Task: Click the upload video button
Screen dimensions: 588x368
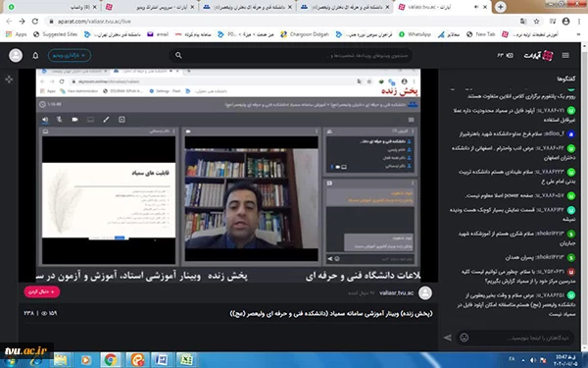Action: [x=70, y=56]
